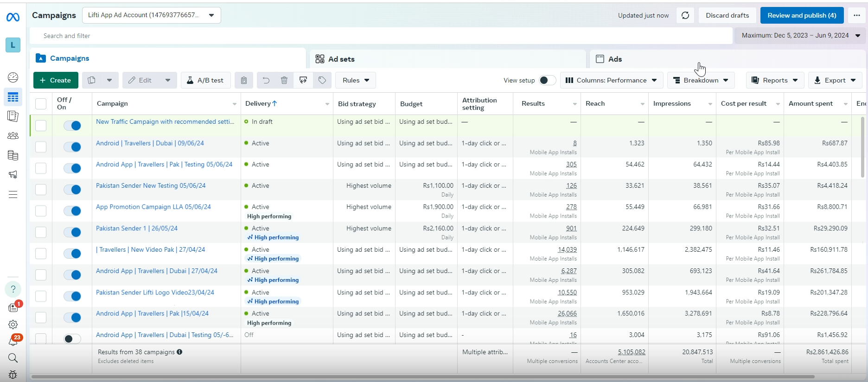Open the Breakdown dropdown
Image resolution: width=868 pixels, height=382 pixels.
701,80
